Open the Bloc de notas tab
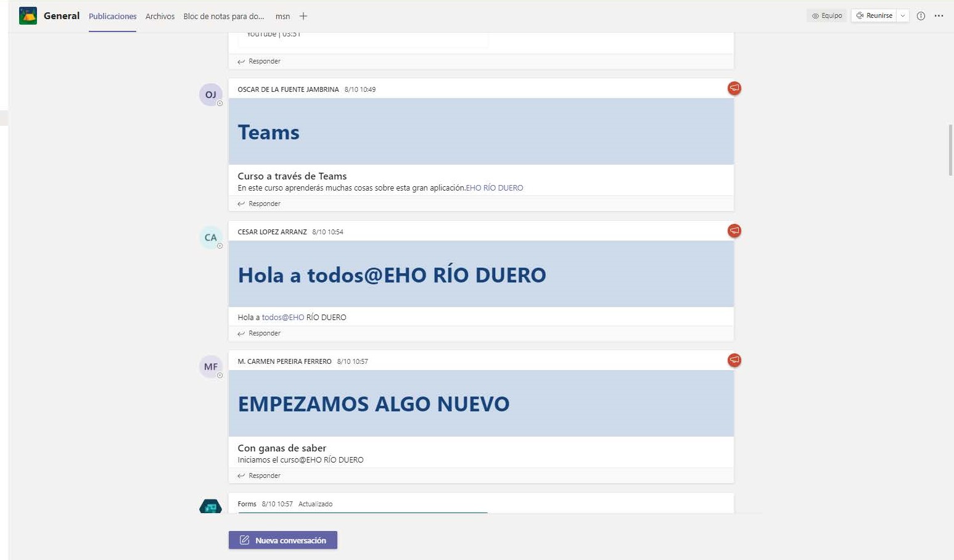This screenshot has height=560, width=954. pos(223,17)
